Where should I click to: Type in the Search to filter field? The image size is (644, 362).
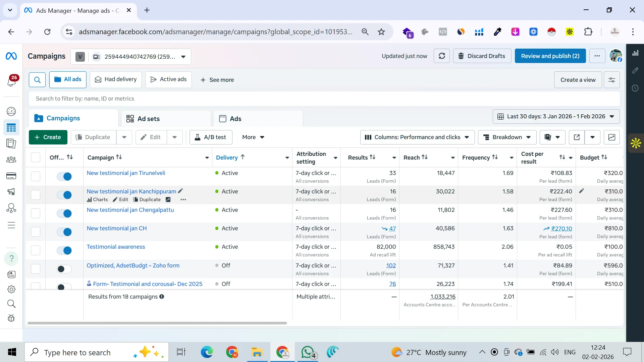pyautogui.click(x=201, y=99)
